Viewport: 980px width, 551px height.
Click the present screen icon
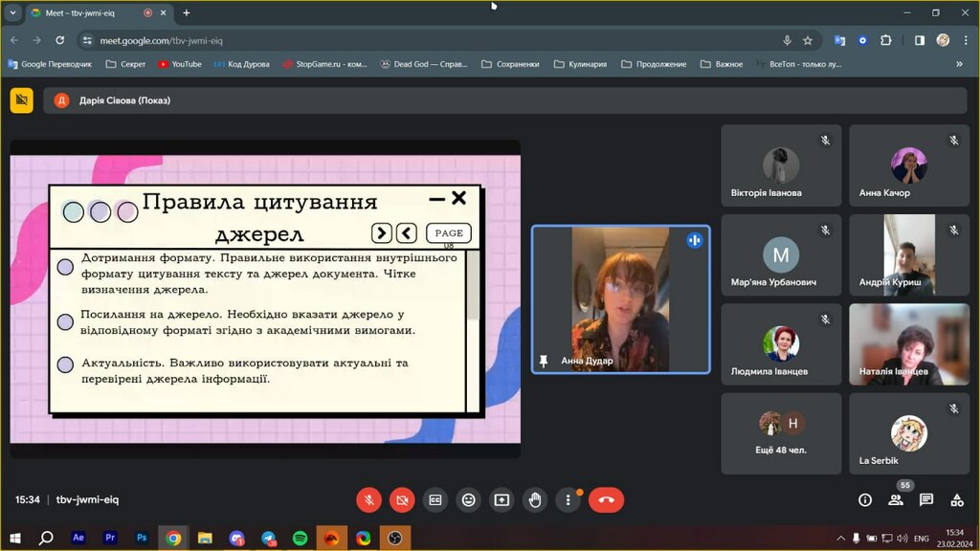coord(501,499)
